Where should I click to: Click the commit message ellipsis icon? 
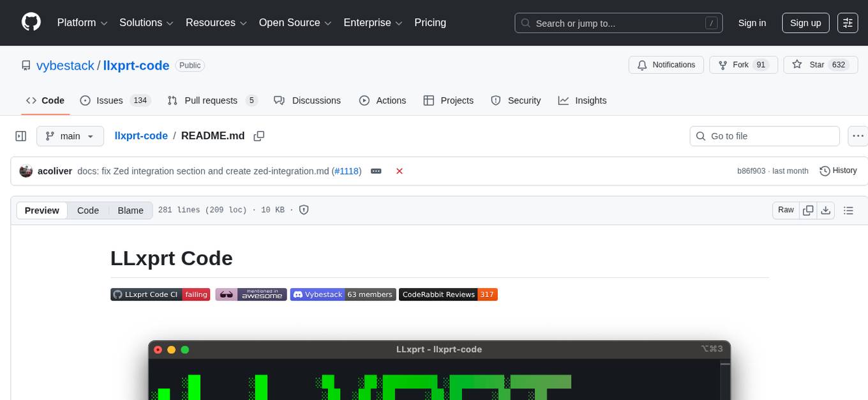376,171
